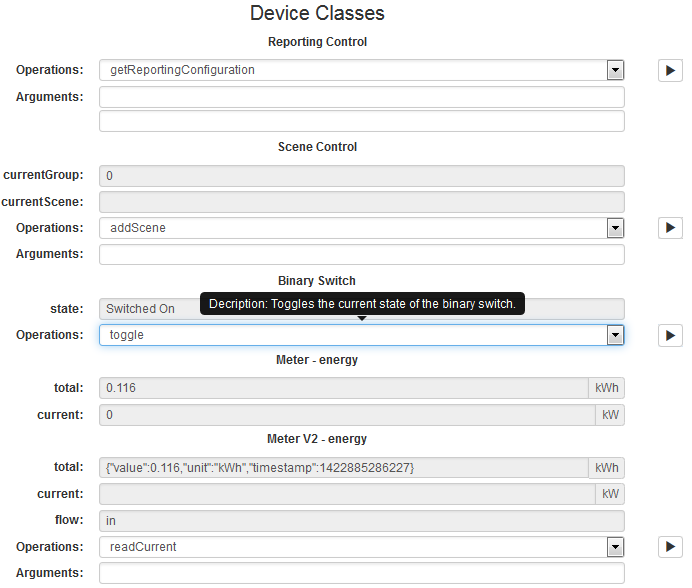The height and width of the screenshot is (588, 692).
Task: Click the Scene Control Arguments field
Action: [361, 254]
